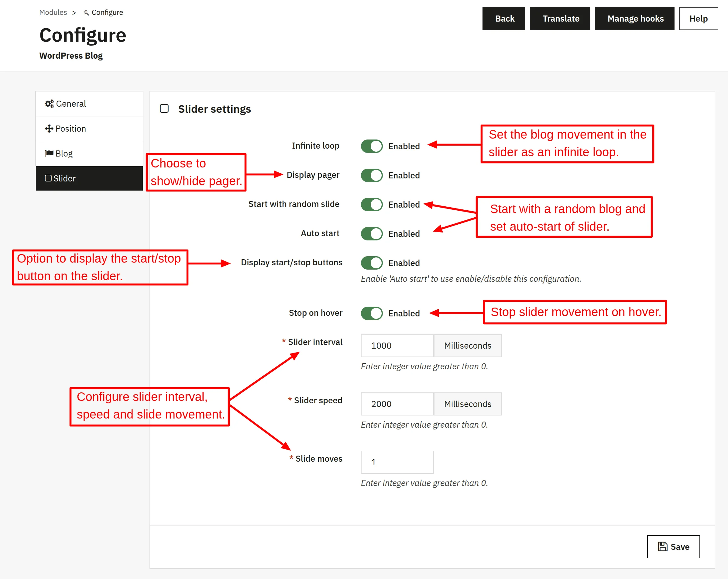Click the Position move-arrows icon
728x579 pixels.
(x=49, y=128)
